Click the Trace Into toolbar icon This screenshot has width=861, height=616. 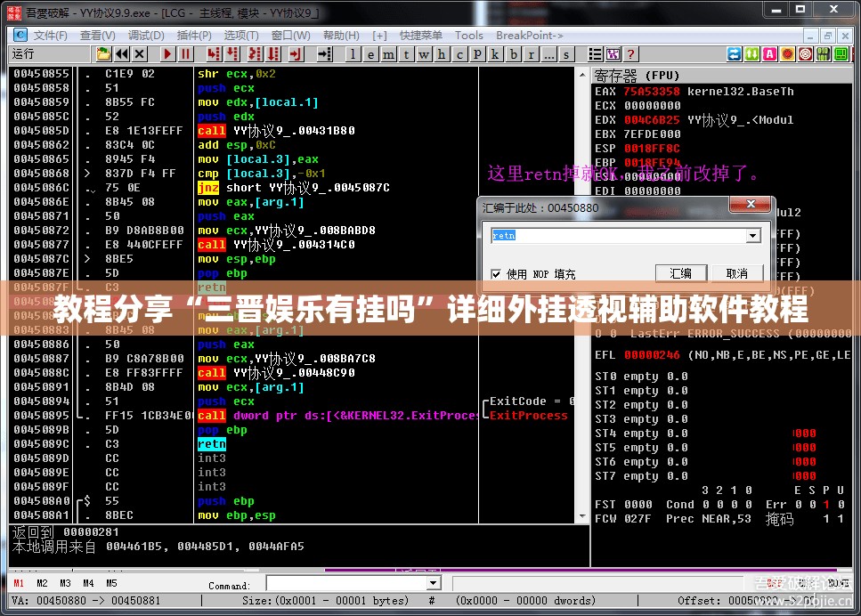[x=255, y=53]
